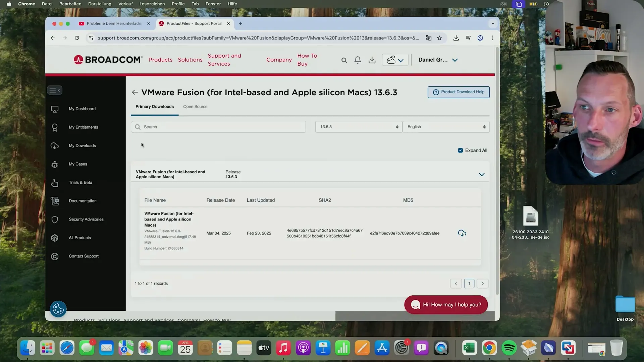
Task: Open the English language dropdown
Action: pyautogui.click(x=446, y=127)
